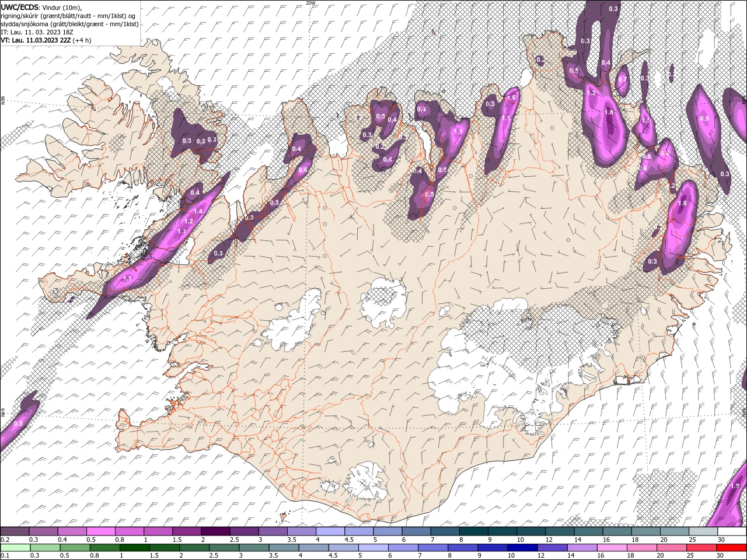Click the snow legend swatch between 0.2 and 0.3
The width and height of the screenshot is (747, 560).
pyautogui.click(x=15, y=531)
